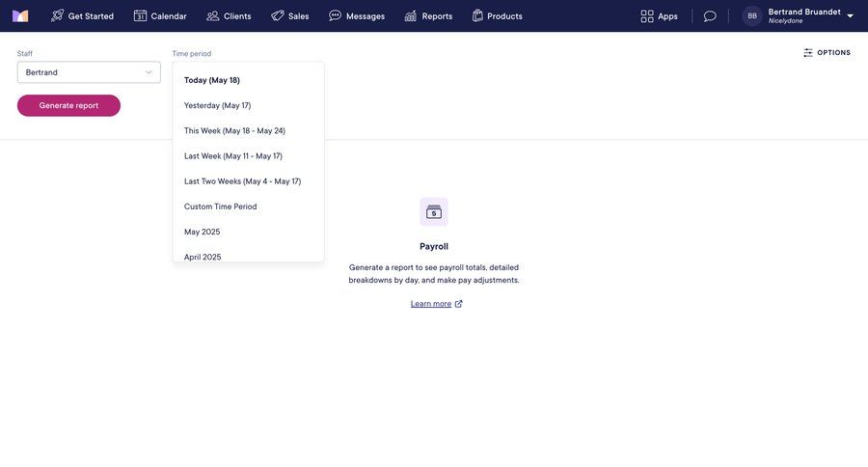Select Today (May 18) time period
The width and height of the screenshot is (868, 467).
pyautogui.click(x=212, y=80)
